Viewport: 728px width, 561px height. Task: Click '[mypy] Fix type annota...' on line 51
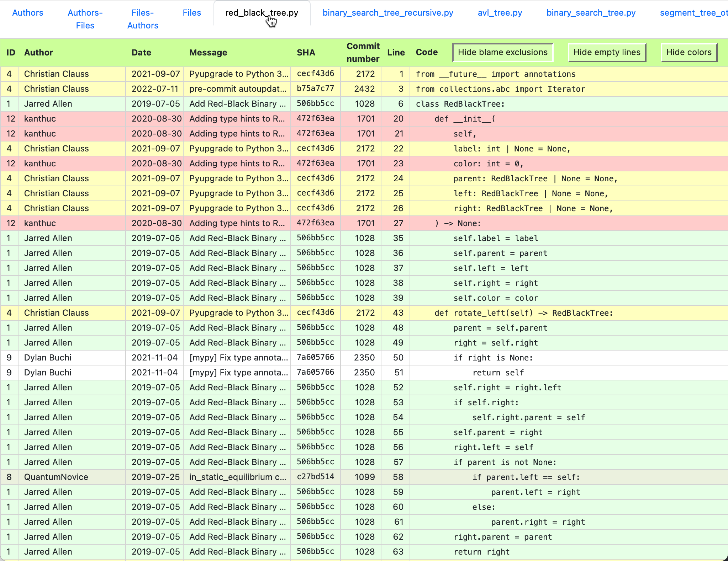pos(237,372)
